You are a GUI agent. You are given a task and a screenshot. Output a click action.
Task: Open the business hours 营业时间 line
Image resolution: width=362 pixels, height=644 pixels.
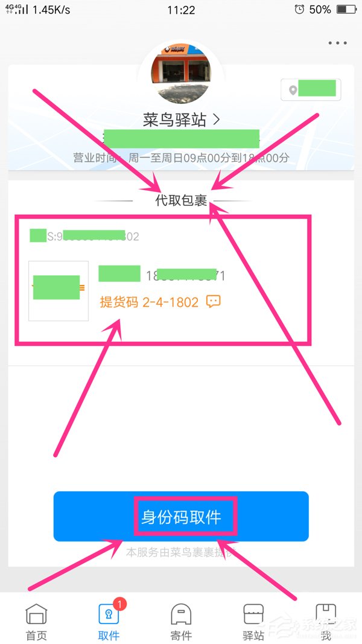(x=181, y=158)
